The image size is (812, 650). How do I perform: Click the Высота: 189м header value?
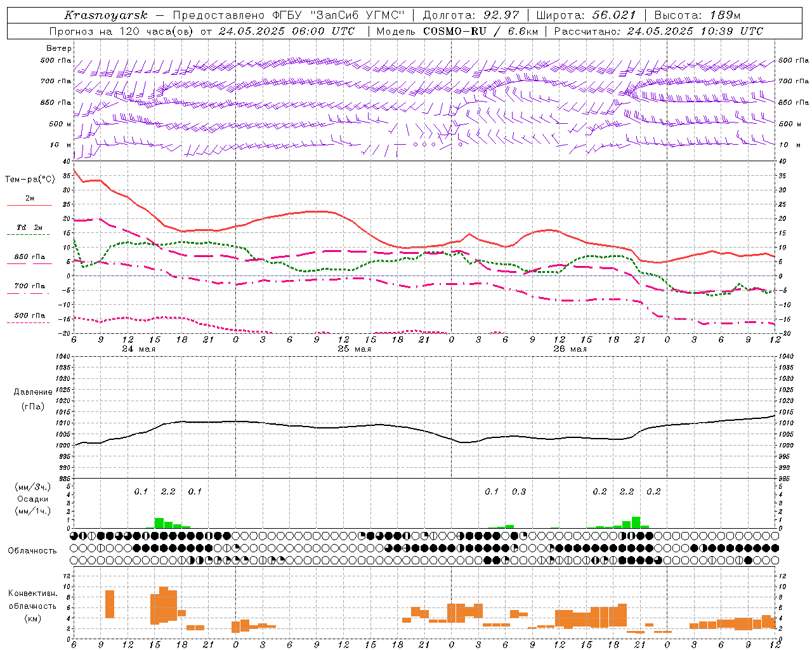[697, 15]
